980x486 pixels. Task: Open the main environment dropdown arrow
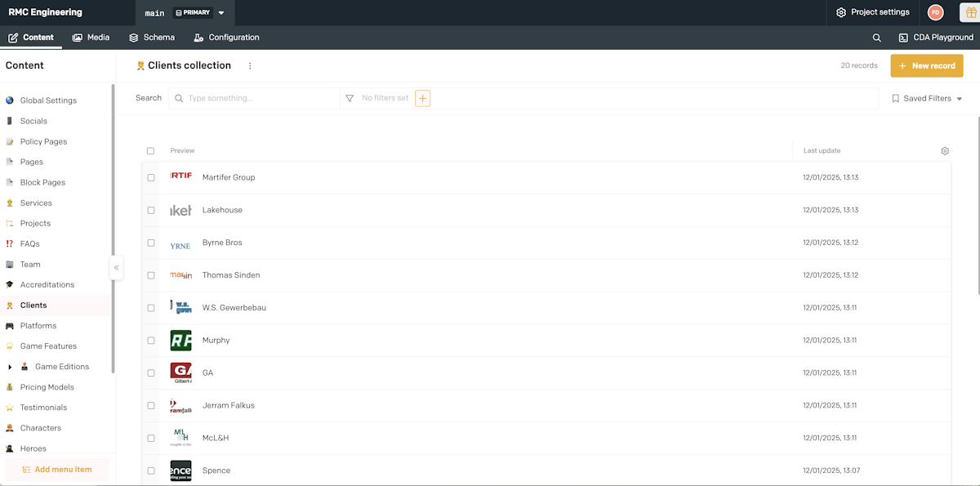coord(221,13)
